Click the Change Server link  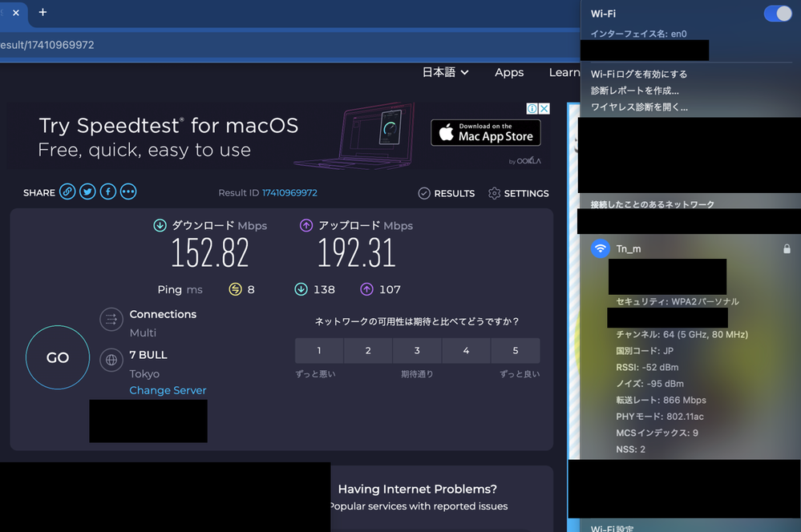168,390
